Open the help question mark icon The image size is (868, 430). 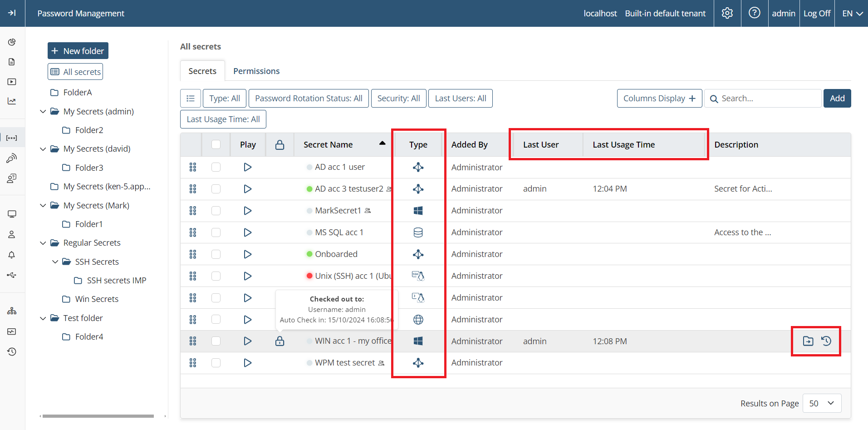pyautogui.click(x=754, y=13)
